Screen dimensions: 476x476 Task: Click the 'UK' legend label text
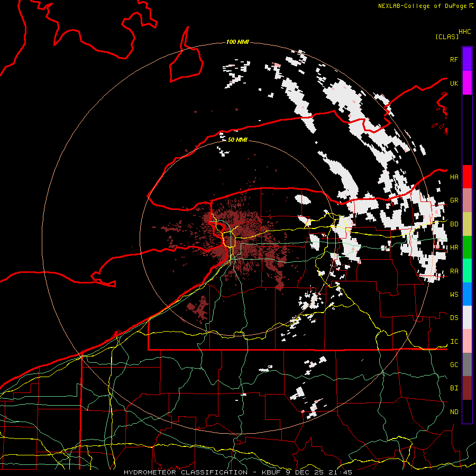454,83
